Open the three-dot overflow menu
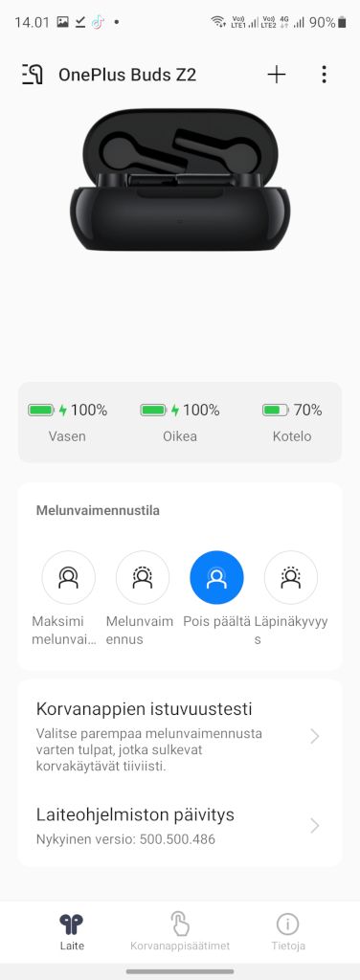Screen dimensions: 360x980 [x=324, y=75]
